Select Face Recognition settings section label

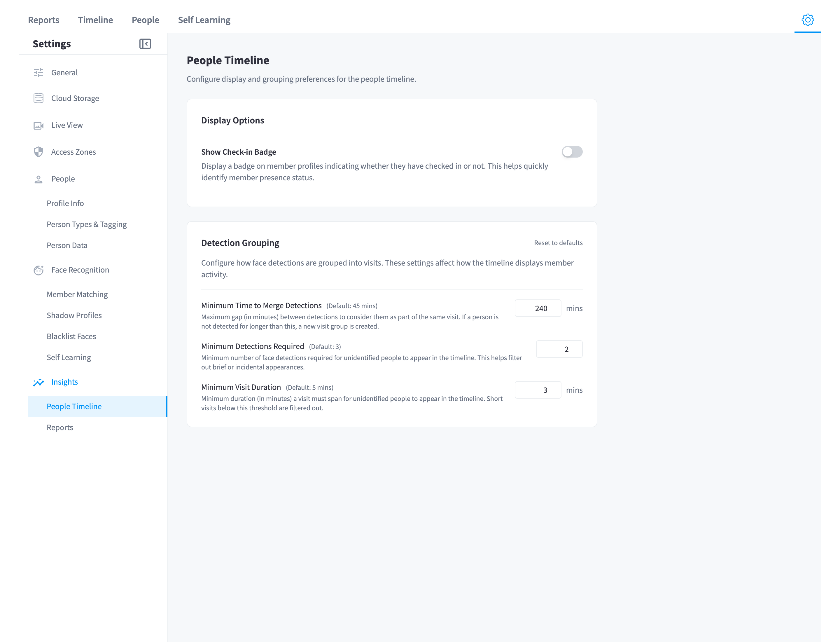[80, 270]
